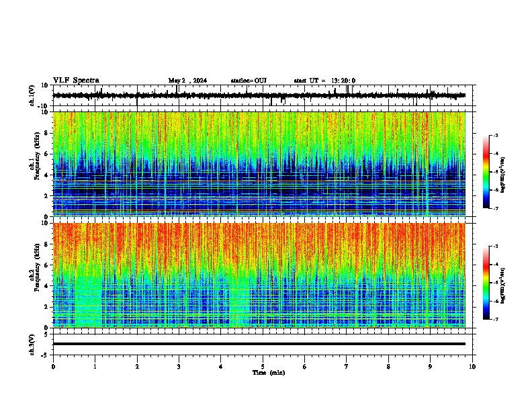The height and width of the screenshot is (411, 532).
Task: Click the "ch.2 Frequency (kHz)" axis label
Action: coord(34,267)
